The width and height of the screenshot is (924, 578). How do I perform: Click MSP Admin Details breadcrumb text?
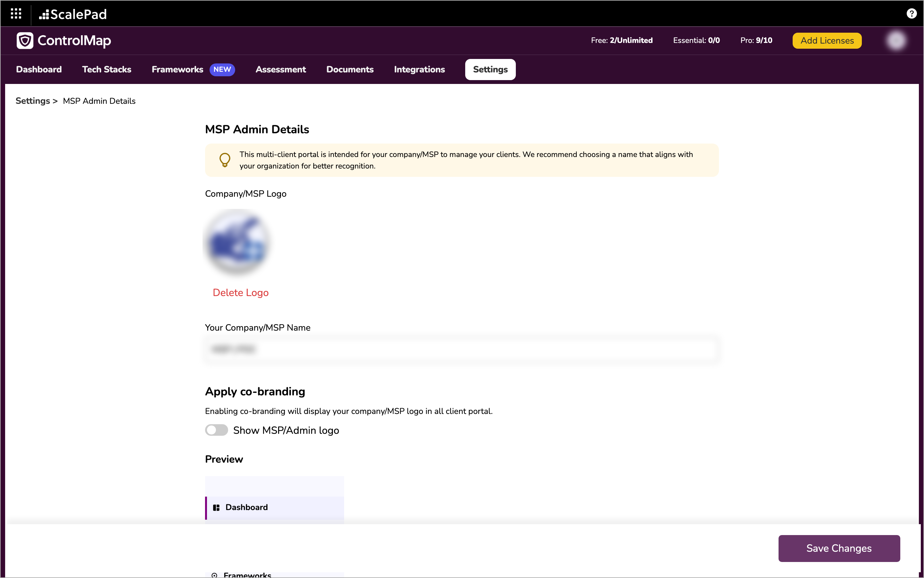click(99, 101)
